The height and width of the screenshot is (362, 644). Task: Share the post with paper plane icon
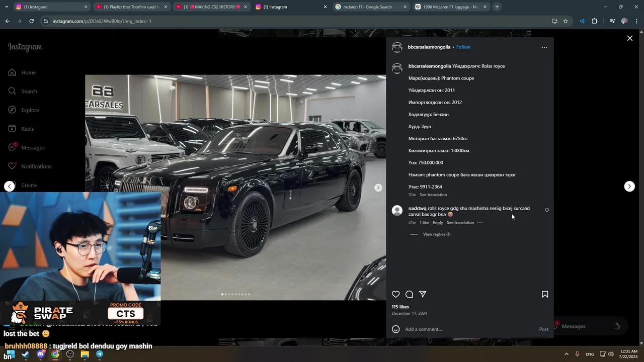click(x=423, y=295)
